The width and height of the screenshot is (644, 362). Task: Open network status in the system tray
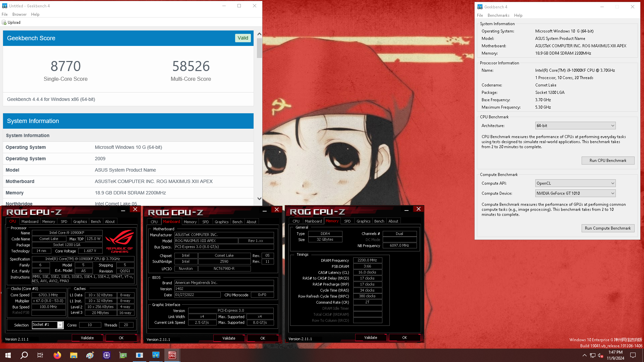pos(593,355)
